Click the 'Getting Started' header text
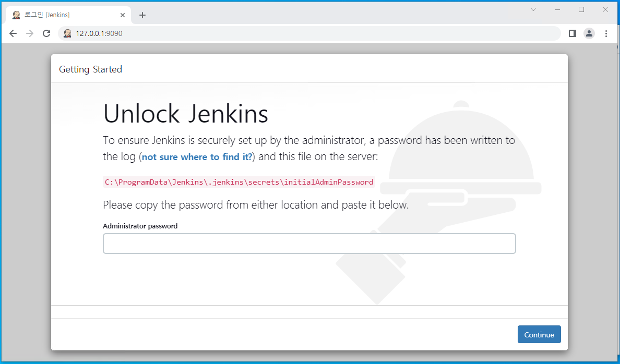 click(91, 69)
